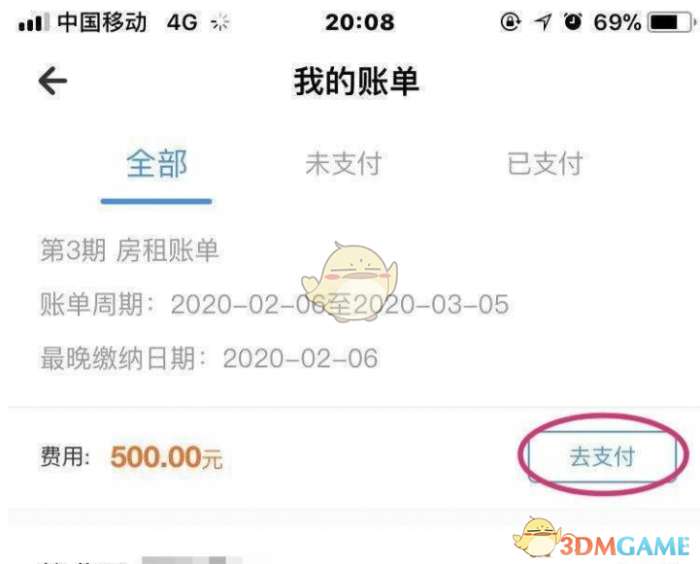
Task: Tap the loading spinner beside 4G
Action: [220, 22]
